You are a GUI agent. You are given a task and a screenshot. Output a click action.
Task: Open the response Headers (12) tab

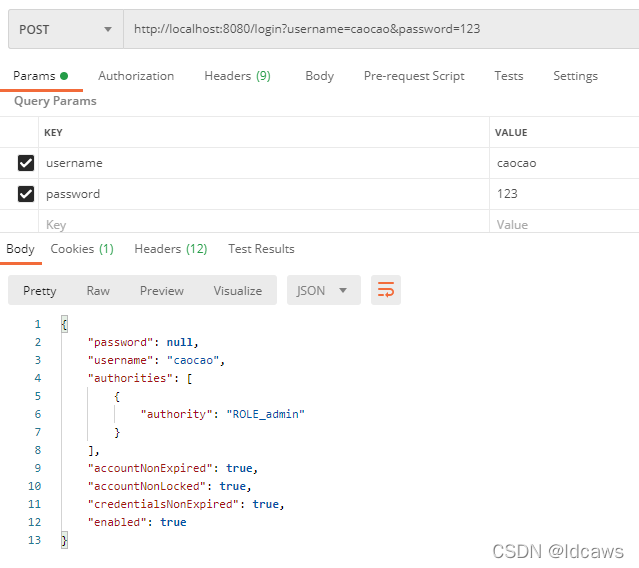tap(171, 249)
